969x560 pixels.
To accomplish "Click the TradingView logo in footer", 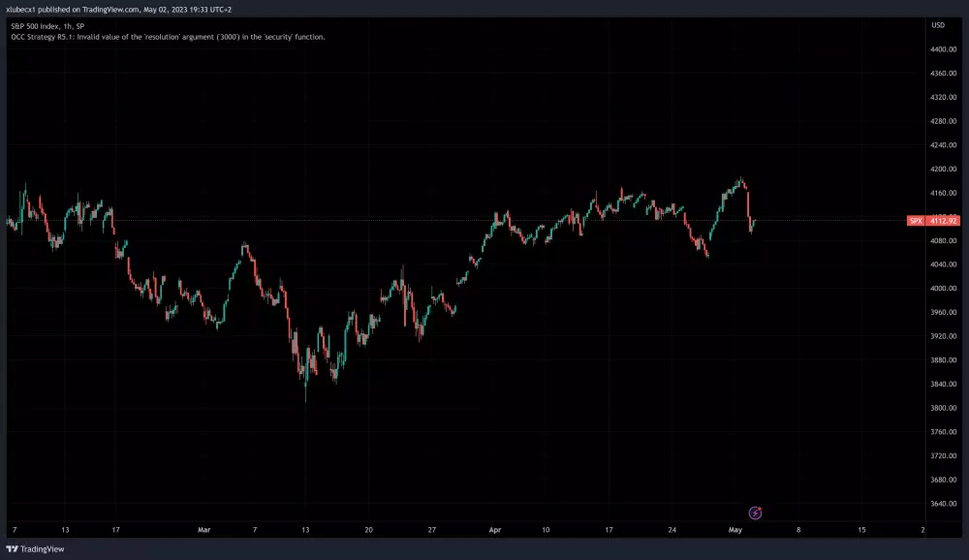I will (36, 550).
